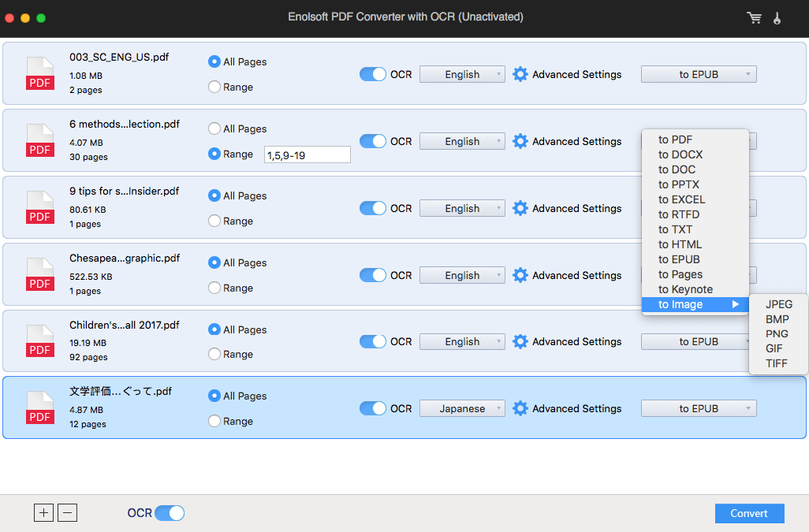
Task: Open the Japanese language dropdown
Action: click(x=462, y=408)
